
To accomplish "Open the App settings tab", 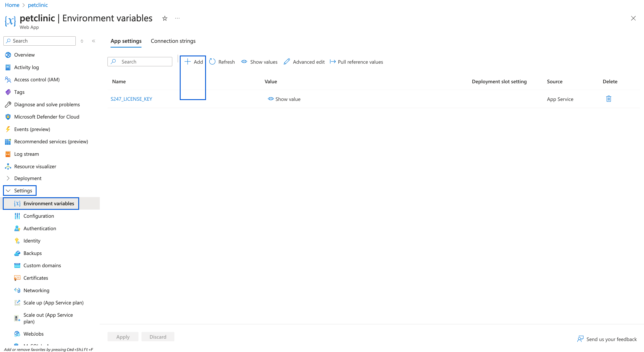I will (126, 41).
